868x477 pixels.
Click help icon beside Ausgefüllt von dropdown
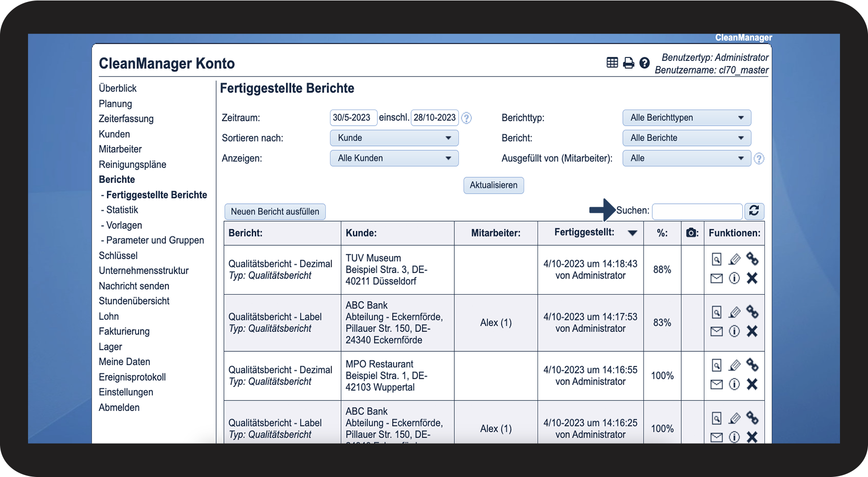[x=758, y=159]
